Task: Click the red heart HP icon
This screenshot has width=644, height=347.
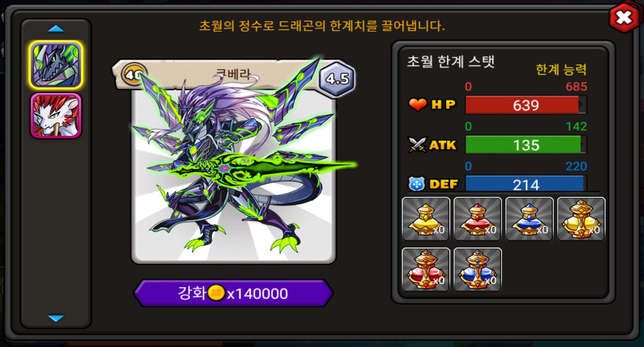Action: (x=417, y=104)
